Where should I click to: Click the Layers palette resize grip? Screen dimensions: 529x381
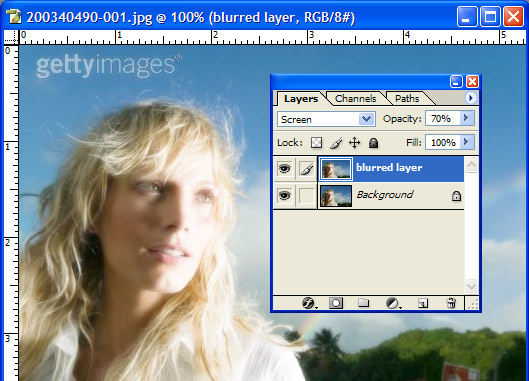tap(473, 303)
